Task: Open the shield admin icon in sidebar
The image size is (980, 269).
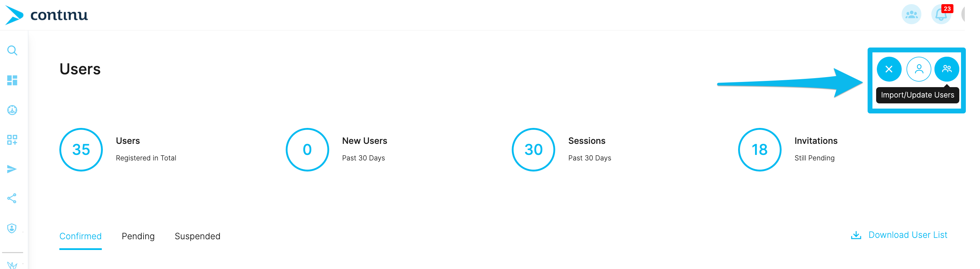Action: 12,228
